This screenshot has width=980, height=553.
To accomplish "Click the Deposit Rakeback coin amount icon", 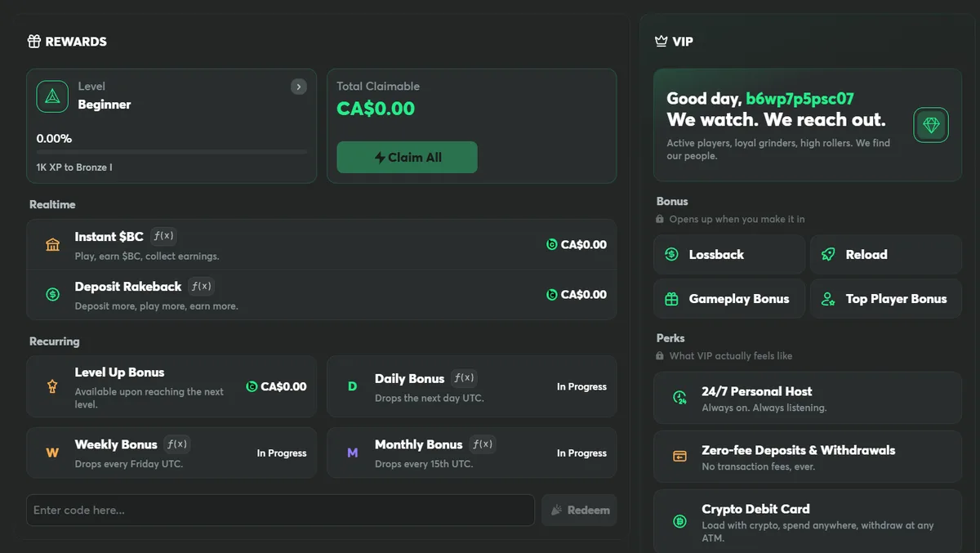I will pos(552,294).
